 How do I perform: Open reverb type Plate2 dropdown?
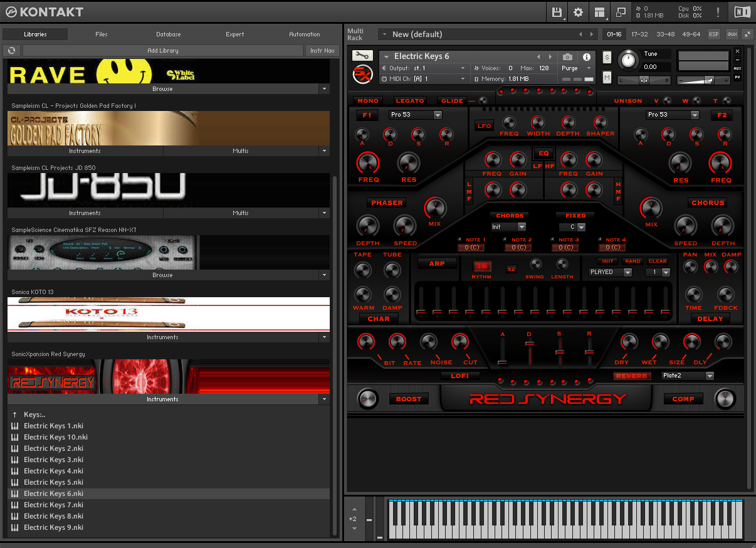pyautogui.click(x=688, y=376)
